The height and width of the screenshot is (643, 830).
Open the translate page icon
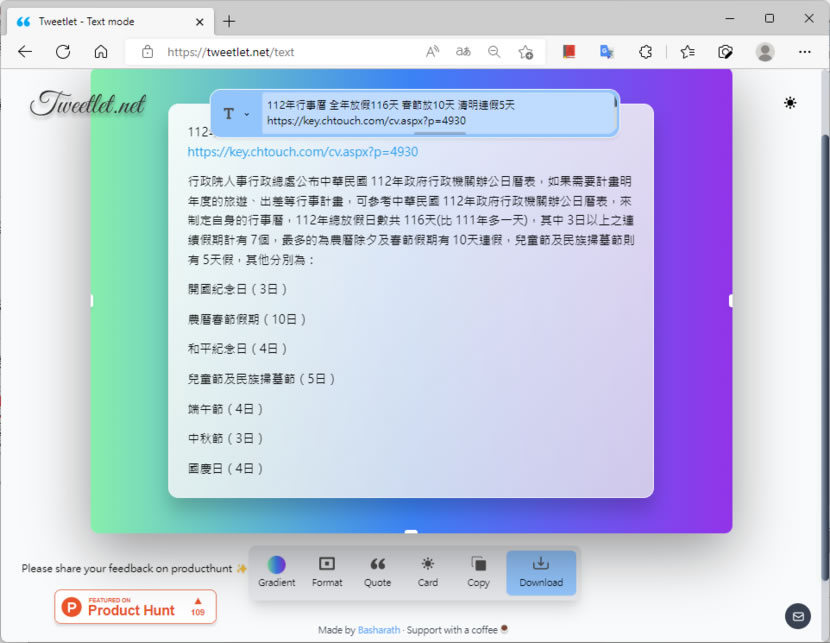tap(463, 52)
